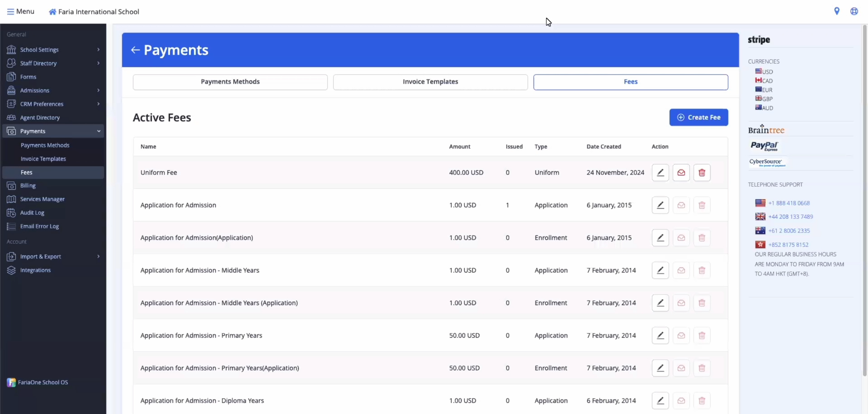Call UK support number +44 208 133 7489
This screenshot has height=414, width=868.
[x=791, y=217]
